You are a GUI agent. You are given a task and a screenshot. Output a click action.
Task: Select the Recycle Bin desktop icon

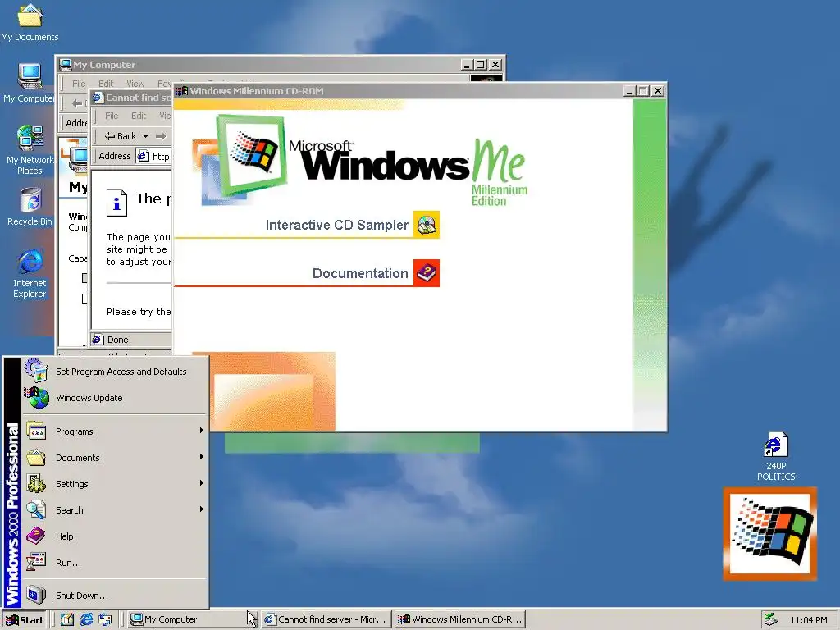pyautogui.click(x=30, y=207)
